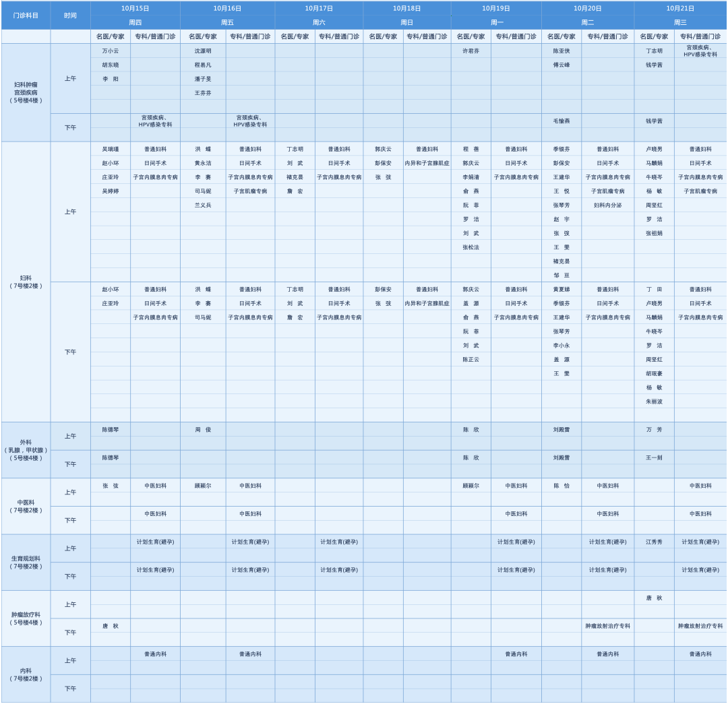Screen dimensions: 728x704
Task: Select doctor name '张松法'
Action: coord(471,247)
